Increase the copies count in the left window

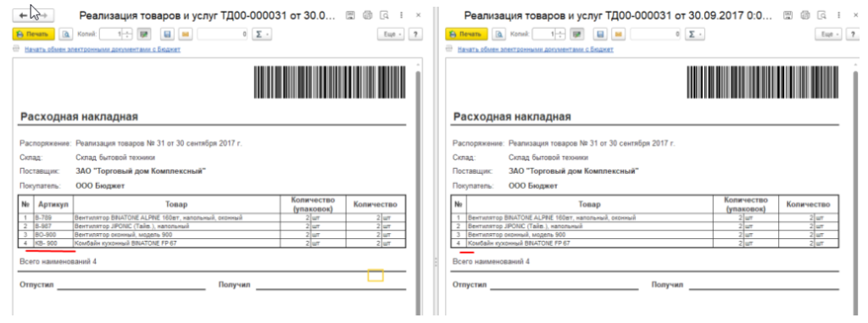pyautogui.click(x=128, y=31)
